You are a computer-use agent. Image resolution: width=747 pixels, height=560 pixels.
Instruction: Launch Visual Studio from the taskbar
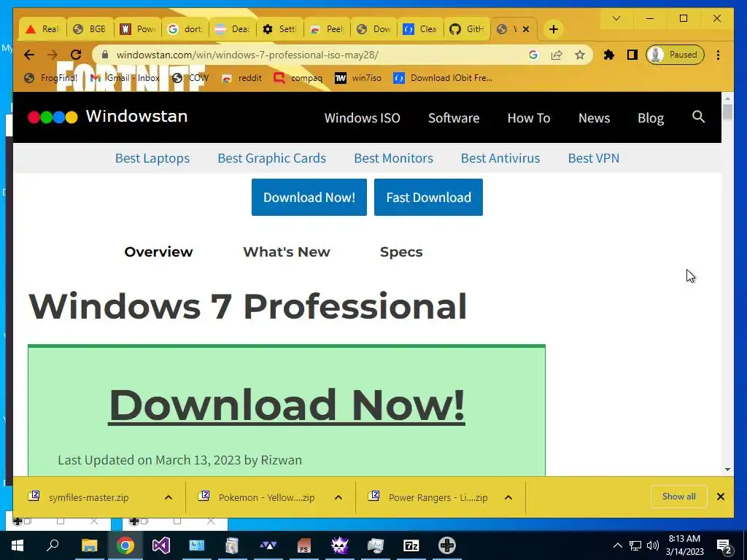161,545
